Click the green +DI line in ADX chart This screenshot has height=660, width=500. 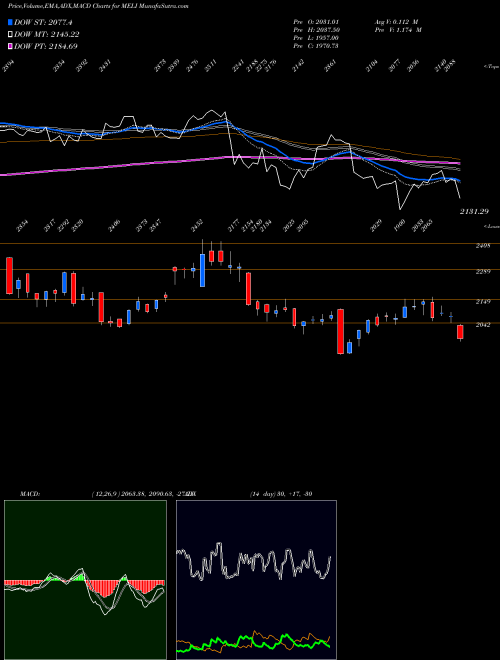coord(253,641)
